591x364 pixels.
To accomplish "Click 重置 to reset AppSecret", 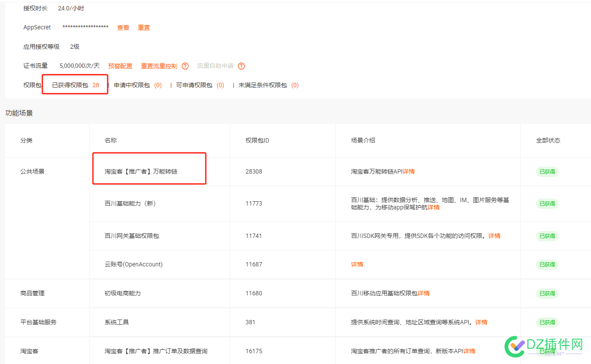I will pos(144,28).
